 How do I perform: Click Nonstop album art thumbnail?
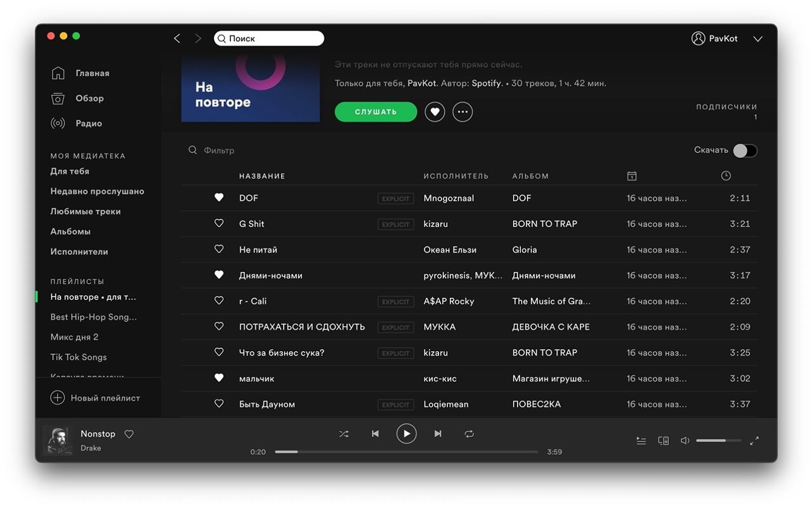point(58,441)
